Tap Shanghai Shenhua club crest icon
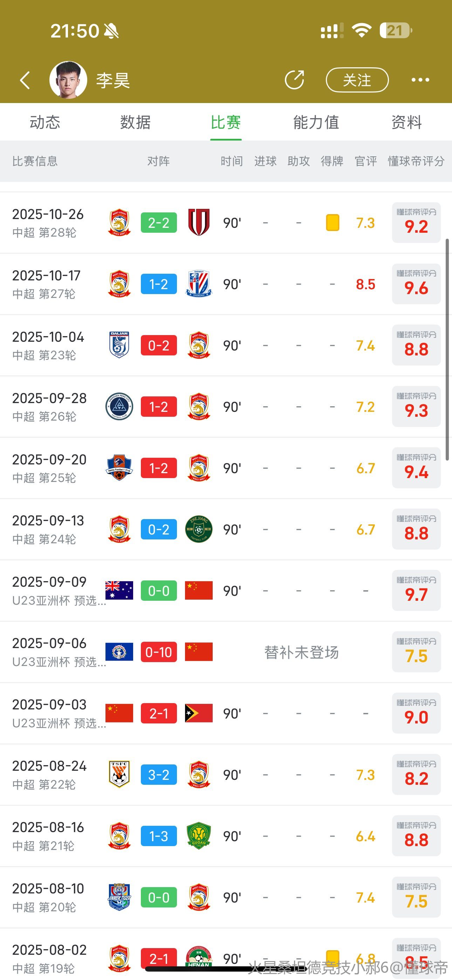The image size is (452, 980). click(x=199, y=284)
